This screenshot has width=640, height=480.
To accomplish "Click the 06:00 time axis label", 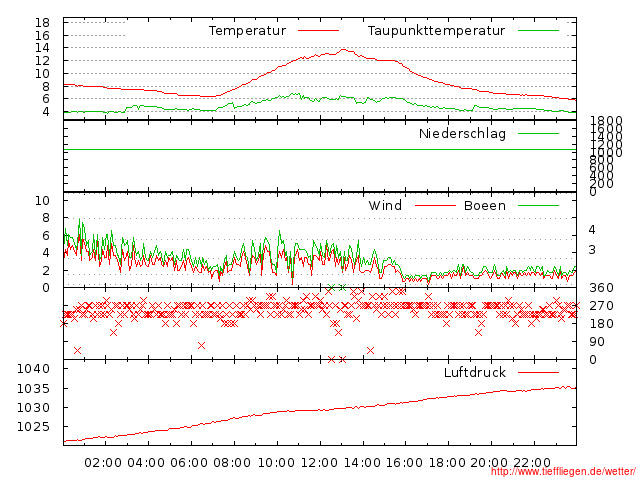I will click(x=189, y=463).
